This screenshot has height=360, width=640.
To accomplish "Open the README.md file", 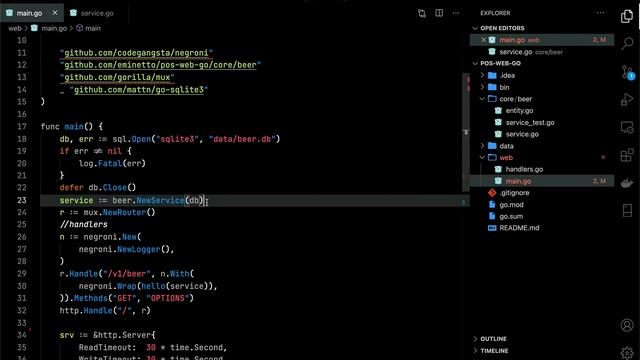I will coord(519,228).
